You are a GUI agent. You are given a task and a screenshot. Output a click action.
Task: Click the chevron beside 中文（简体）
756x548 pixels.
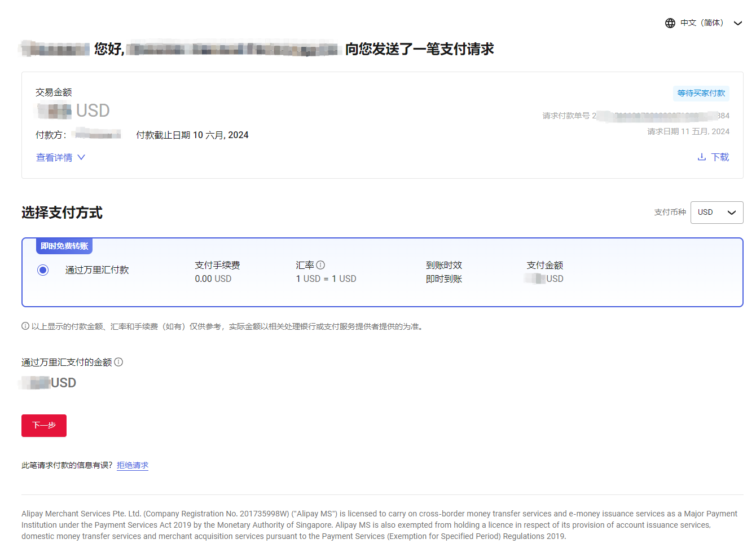coord(738,23)
